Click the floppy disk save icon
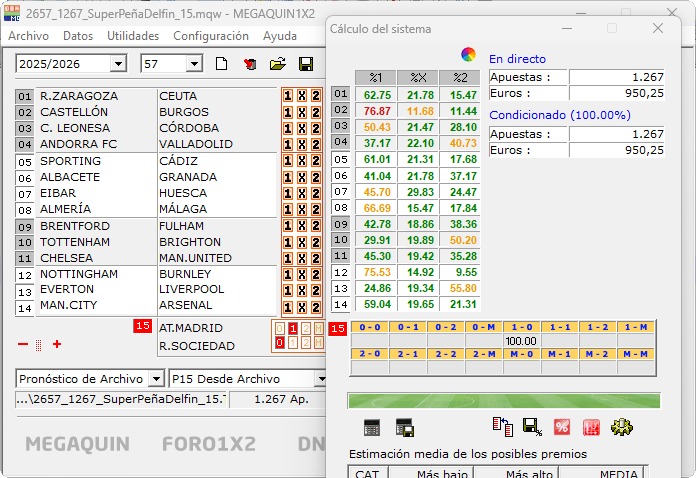 point(306,64)
